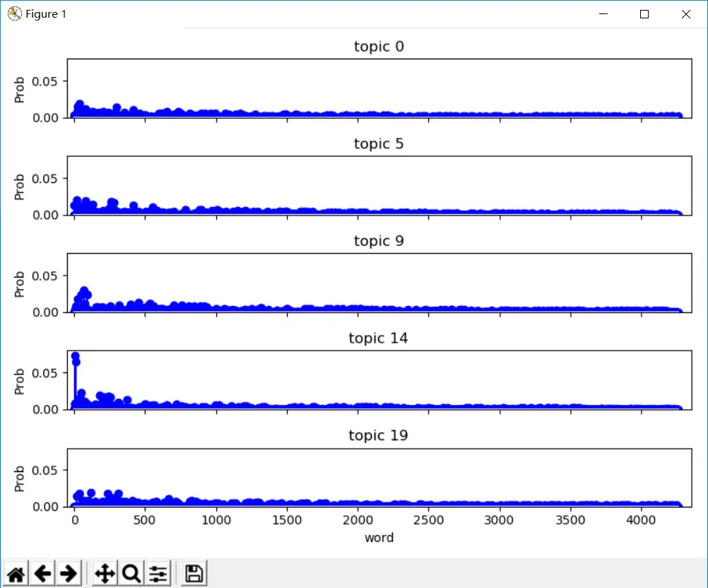This screenshot has height=588, width=708.
Task: Click the 'topic 14' subplot title
Action: click(379, 338)
